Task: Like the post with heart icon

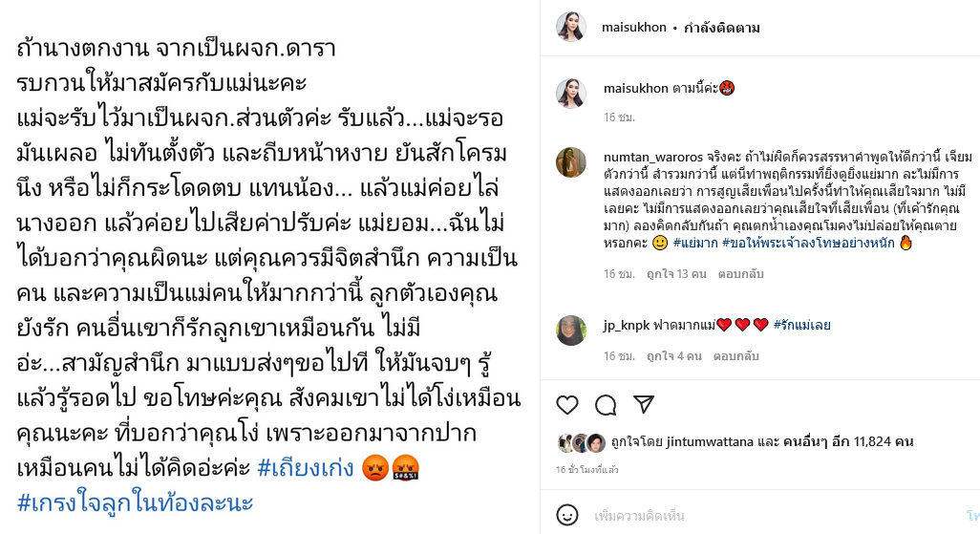Action: [566, 405]
